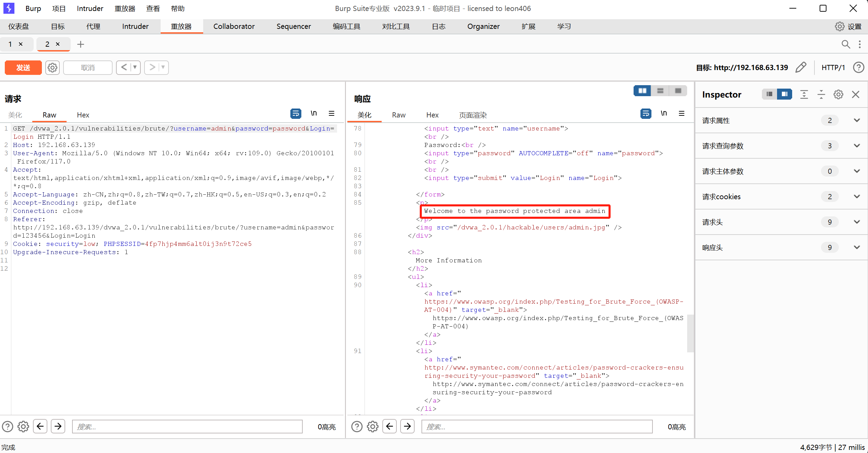Switch to the 编码工具 tab

click(346, 26)
